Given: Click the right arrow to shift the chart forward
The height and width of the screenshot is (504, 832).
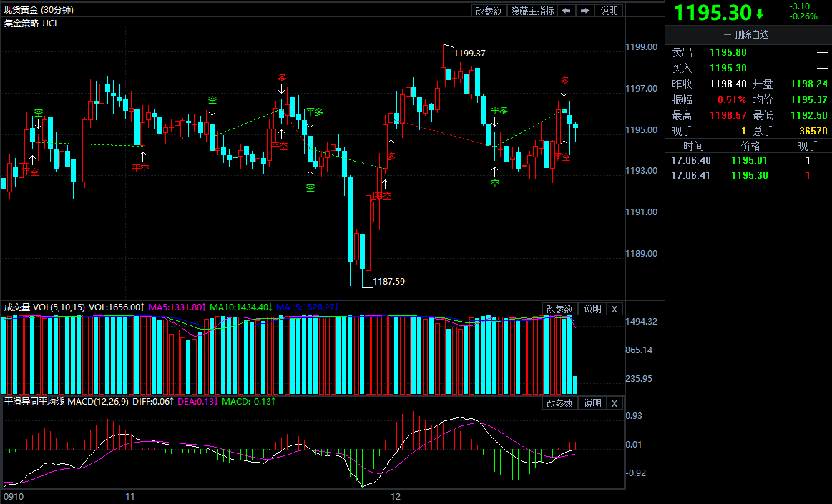Looking at the screenshot, I should [584, 11].
